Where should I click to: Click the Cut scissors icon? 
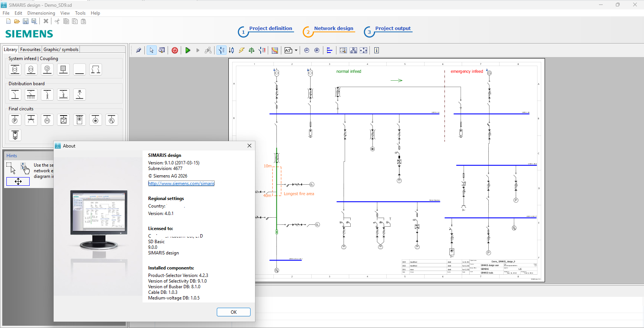57,21
